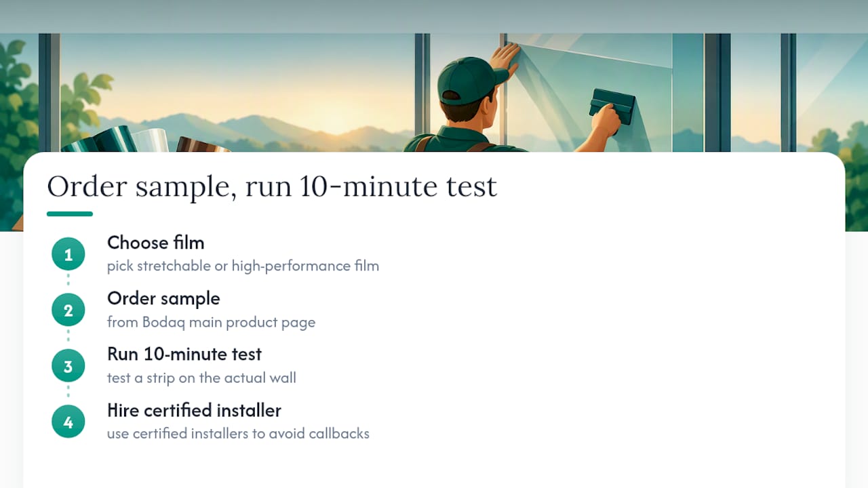Click the teal underline below the heading
The height and width of the screenshot is (488, 868).
pyautogui.click(x=70, y=214)
